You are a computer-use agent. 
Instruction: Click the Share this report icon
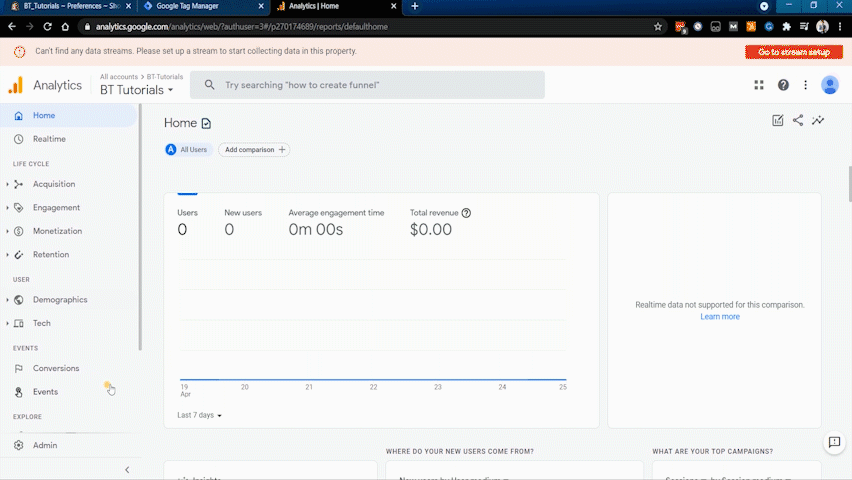(798, 121)
